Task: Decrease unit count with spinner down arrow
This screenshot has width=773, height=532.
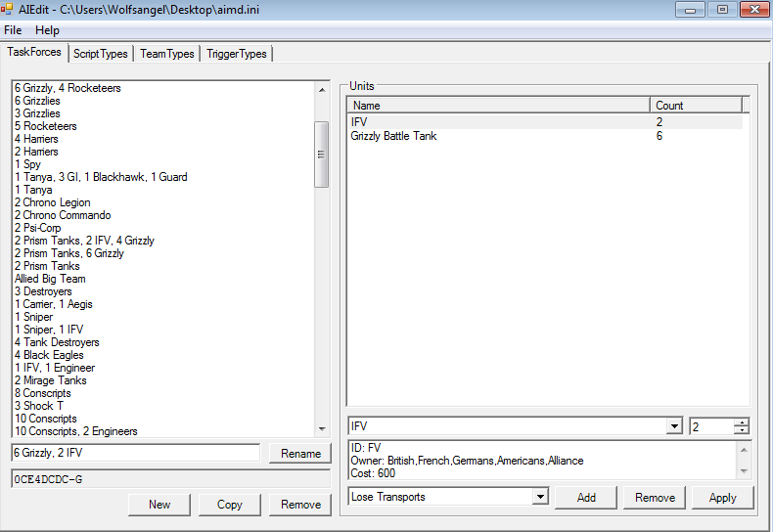Action: pyautogui.click(x=742, y=430)
